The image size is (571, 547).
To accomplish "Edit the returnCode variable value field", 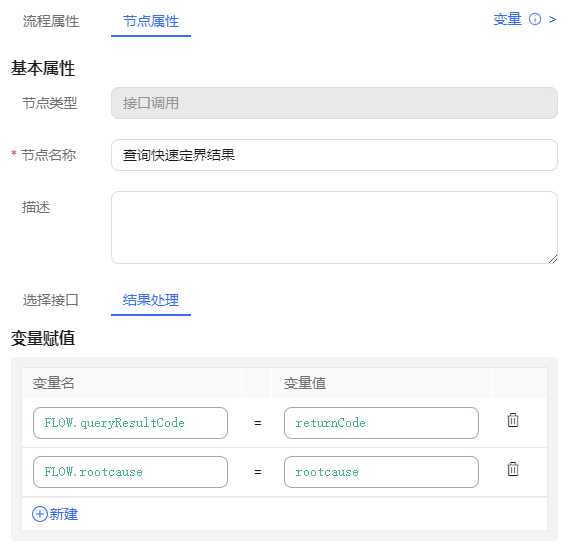I will 381,423.
